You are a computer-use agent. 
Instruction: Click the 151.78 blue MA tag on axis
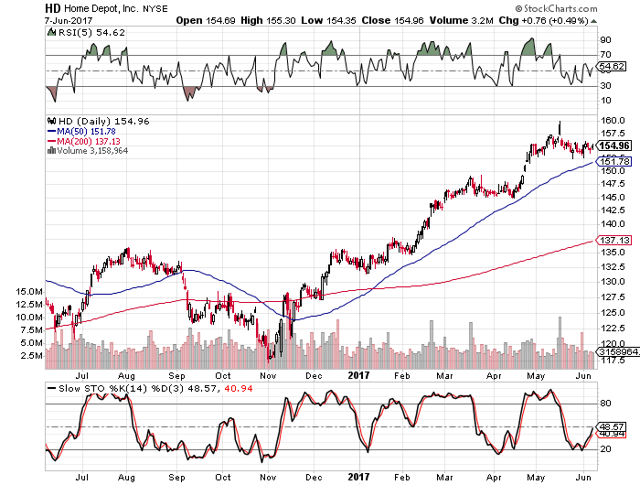click(614, 162)
